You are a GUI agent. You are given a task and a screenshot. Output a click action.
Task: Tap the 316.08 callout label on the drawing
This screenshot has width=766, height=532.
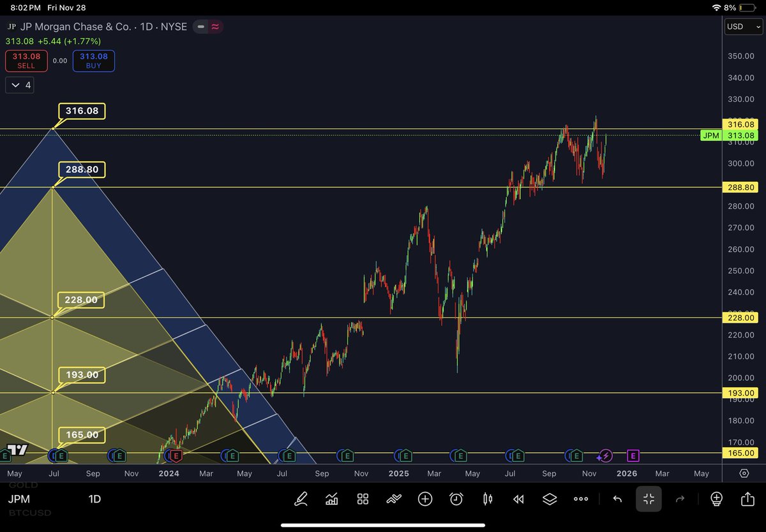tap(82, 111)
